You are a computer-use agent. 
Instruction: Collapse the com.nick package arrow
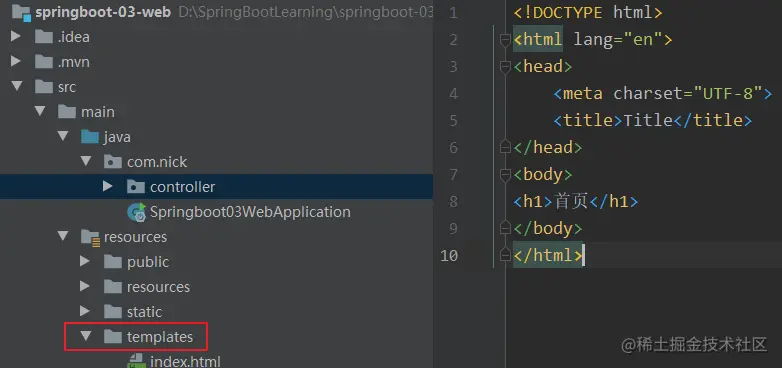pos(86,161)
